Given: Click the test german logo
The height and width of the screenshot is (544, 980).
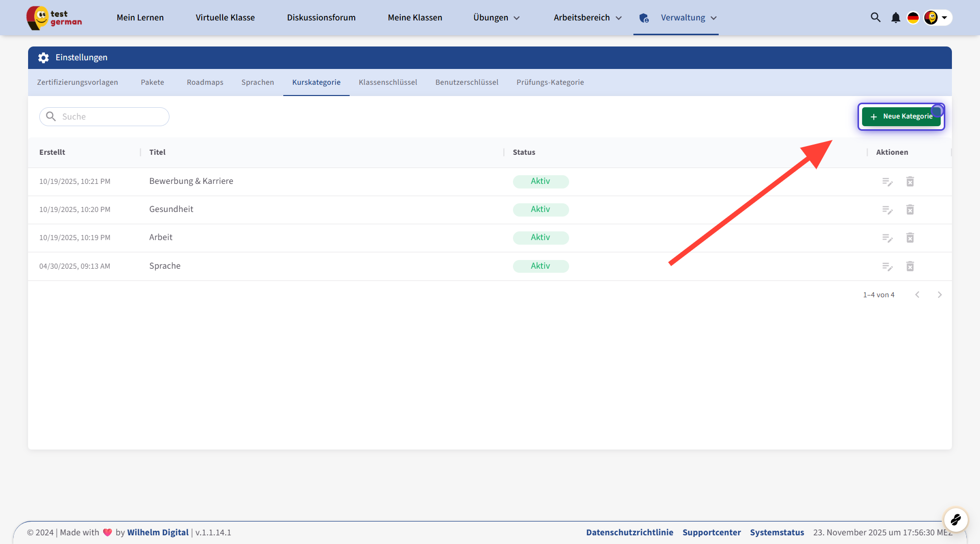Looking at the screenshot, I should pyautogui.click(x=54, y=18).
